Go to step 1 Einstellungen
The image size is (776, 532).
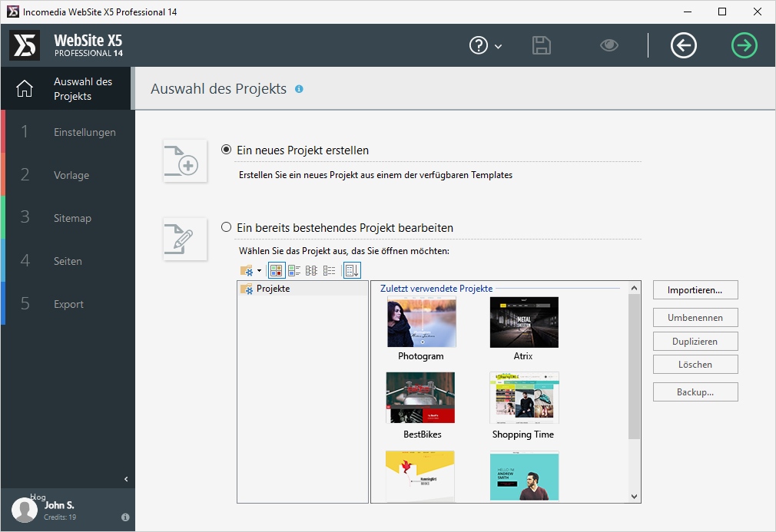point(68,132)
